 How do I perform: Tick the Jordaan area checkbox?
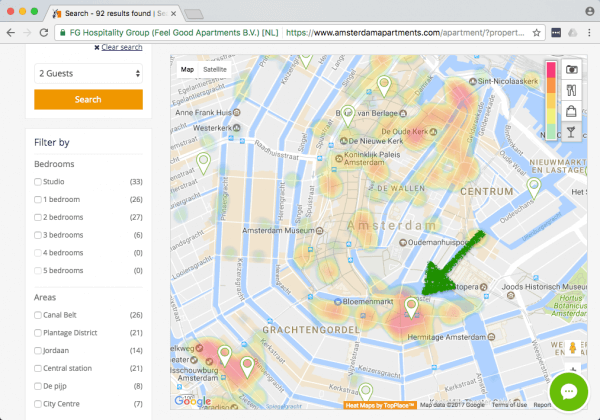pyautogui.click(x=38, y=351)
